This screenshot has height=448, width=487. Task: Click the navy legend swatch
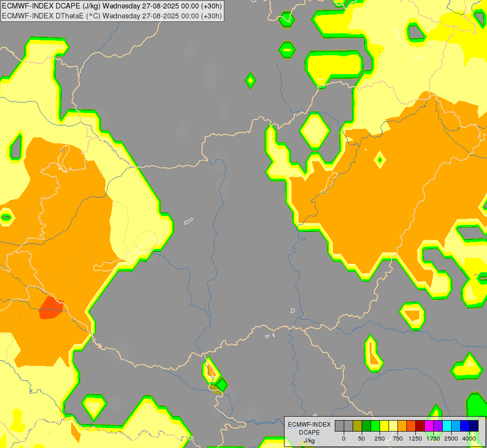pos(474,426)
